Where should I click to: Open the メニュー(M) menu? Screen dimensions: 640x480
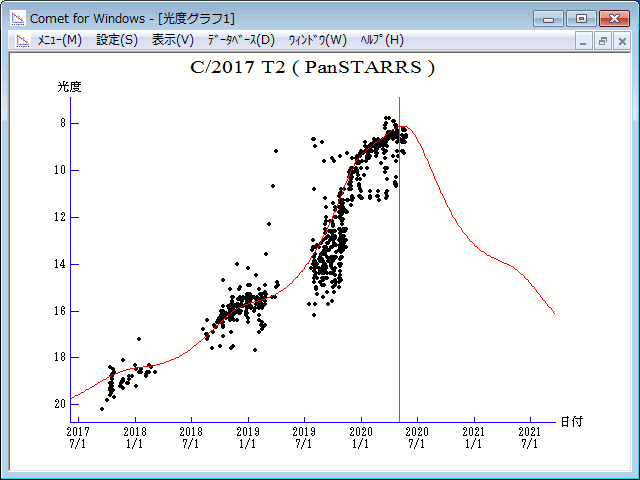(59, 40)
